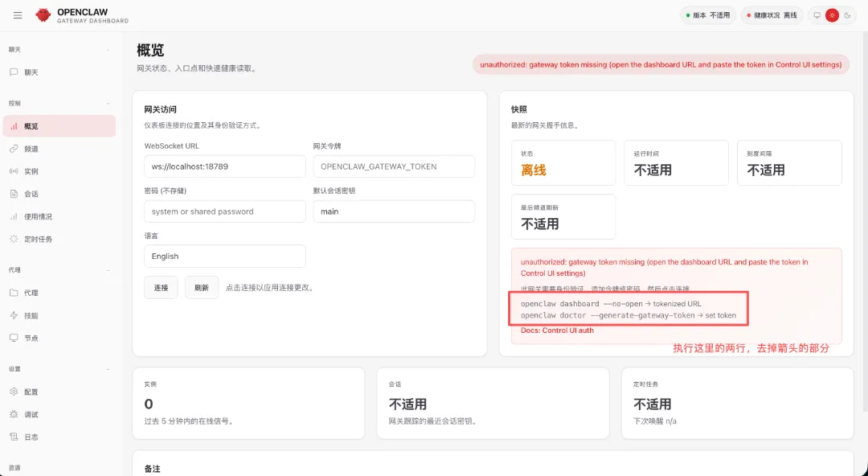Viewport: 868px width, 476px height.
Task: Open the Docs: Control UI auth link
Action: pos(557,330)
